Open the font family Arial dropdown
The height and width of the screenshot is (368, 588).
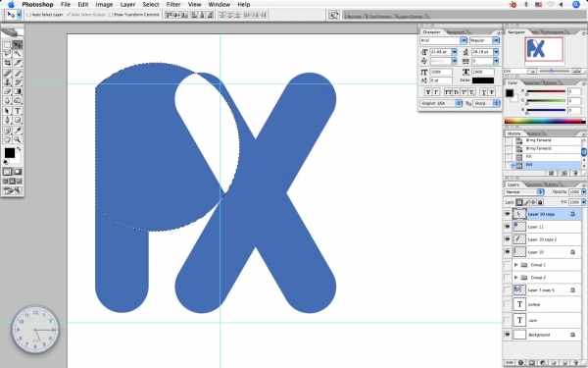pos(464,40)
